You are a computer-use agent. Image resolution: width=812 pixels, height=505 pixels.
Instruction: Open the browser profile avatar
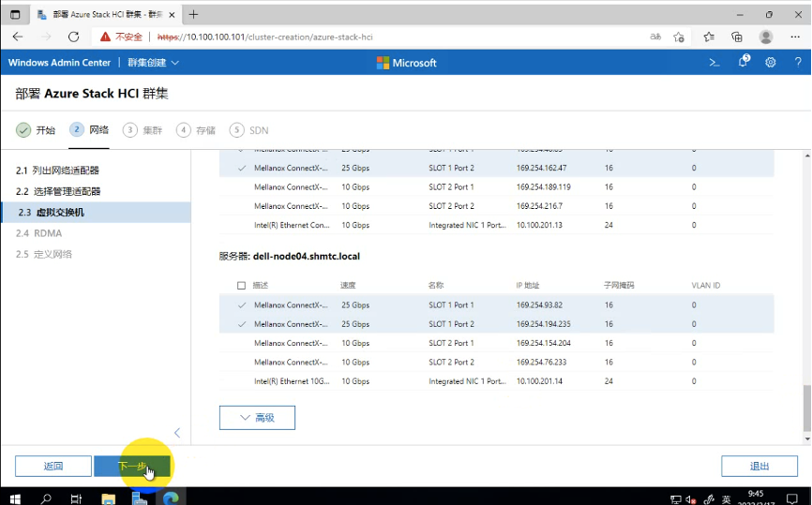[766, 37]
